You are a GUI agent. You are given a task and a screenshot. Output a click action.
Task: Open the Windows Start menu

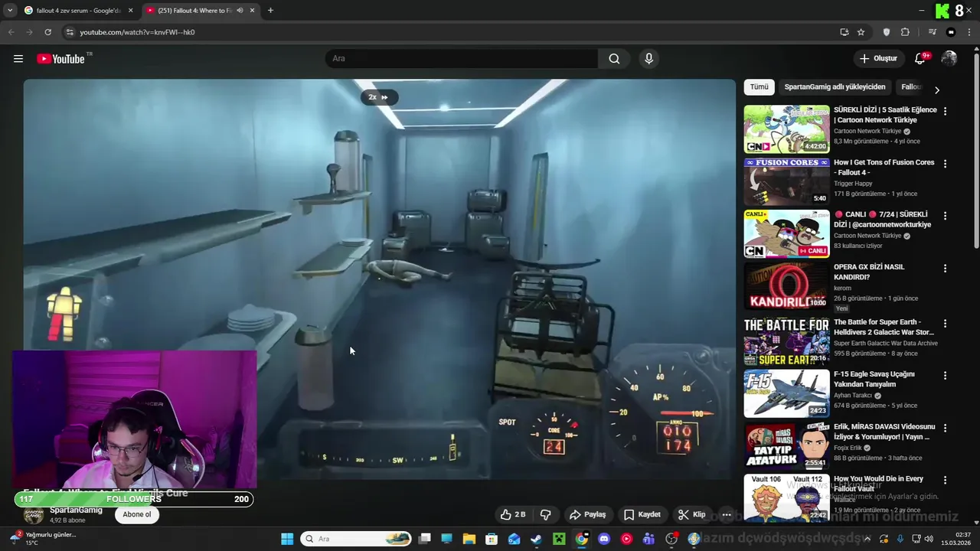(x=287, y=539)
